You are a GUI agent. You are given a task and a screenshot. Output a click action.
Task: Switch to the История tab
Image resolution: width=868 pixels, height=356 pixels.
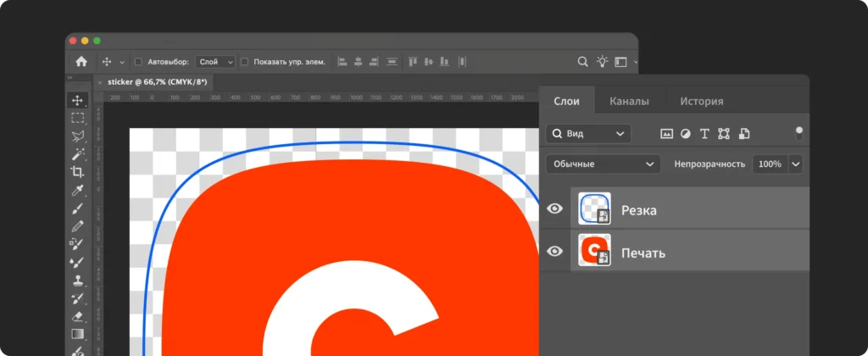pos(702,102)
